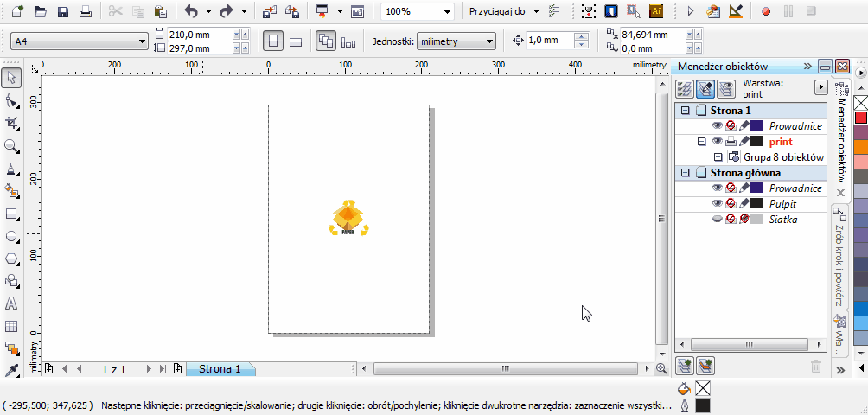Select the Text tool
The height and width of the screenshot is (415, 868).
[x=11, y=303]
